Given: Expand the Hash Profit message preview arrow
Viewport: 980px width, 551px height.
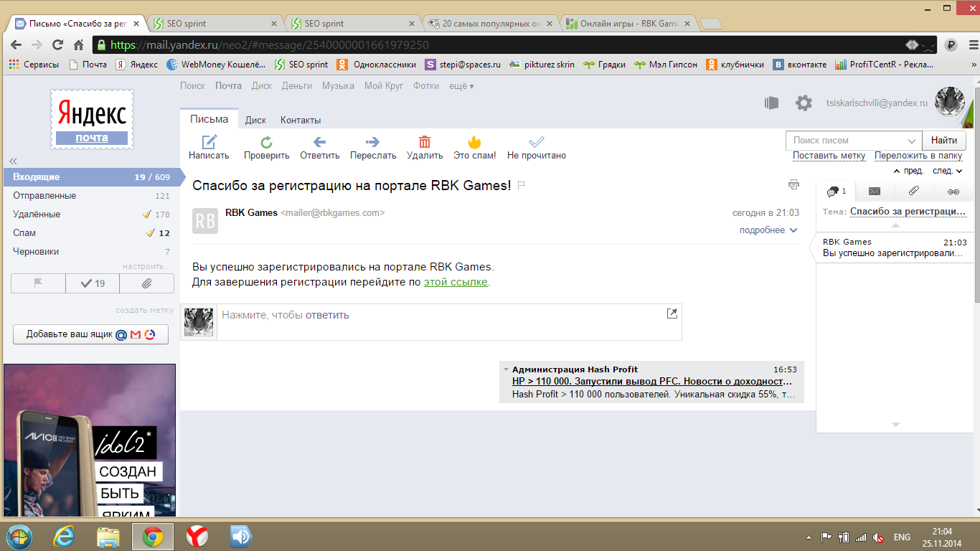Looking at the screenshot, I should pos(506,369).
